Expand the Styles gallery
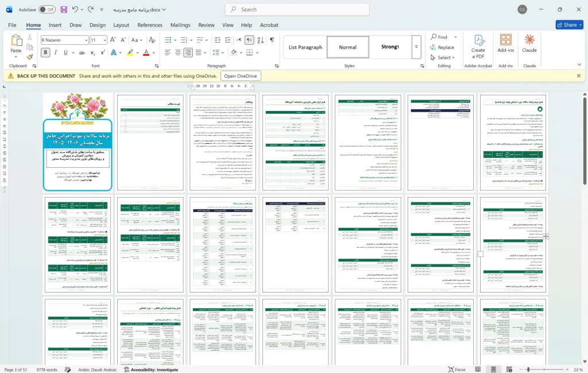The image size is (588, 373). (416, 47)
